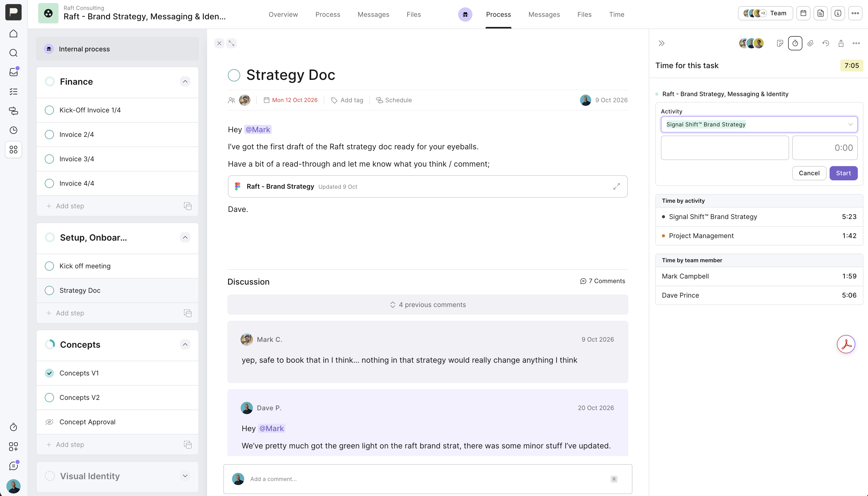Expand Strategy Doc task to full view
This screenshot has width=868, height=496.
232,43
